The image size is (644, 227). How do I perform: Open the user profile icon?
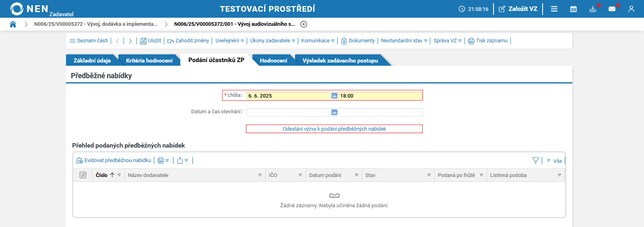coord(631,9)
